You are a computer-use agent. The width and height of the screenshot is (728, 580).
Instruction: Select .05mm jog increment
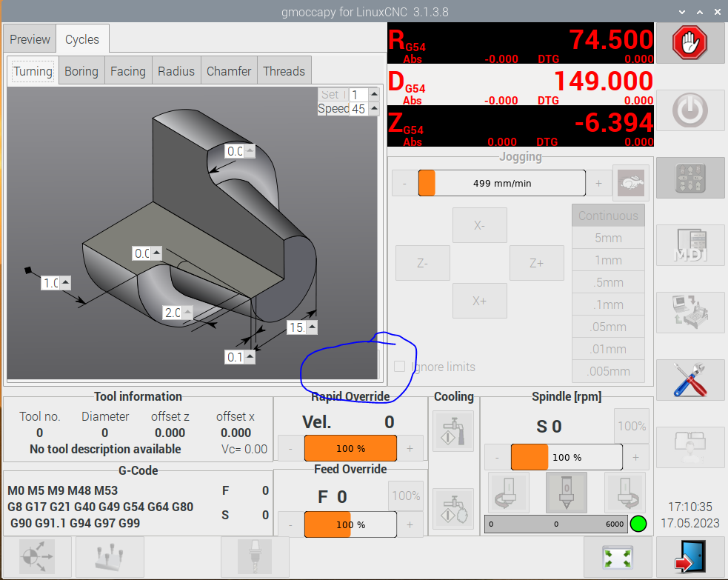pyautogui.click(x=608, y=327)
